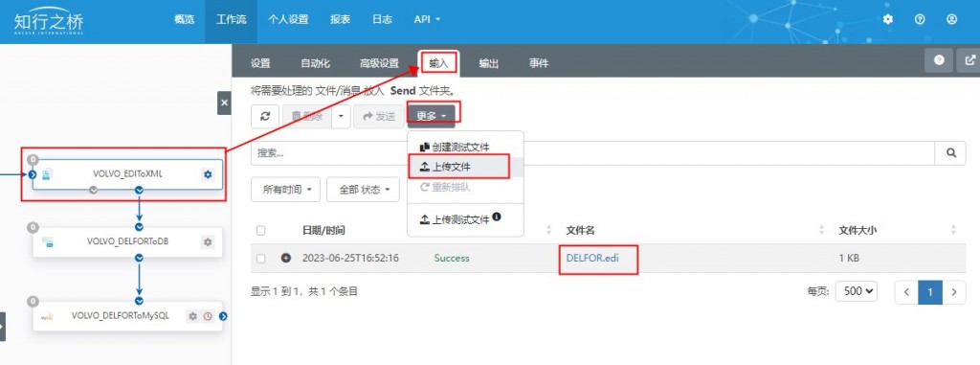Image resolution: width=980 pixels, height=365 pixels.
Task: Click in the 搜索 input field
Action: [x=593, y=152]
